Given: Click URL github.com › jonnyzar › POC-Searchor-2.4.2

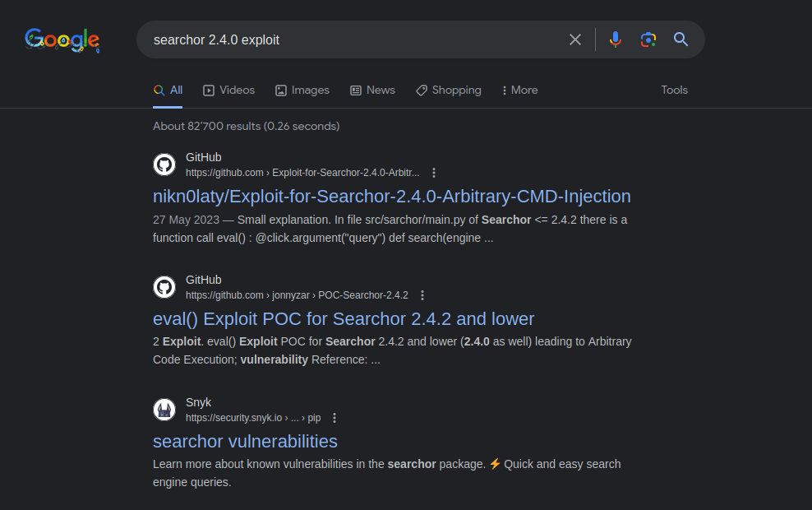Looking at the screenshot, I should (297, 295).
